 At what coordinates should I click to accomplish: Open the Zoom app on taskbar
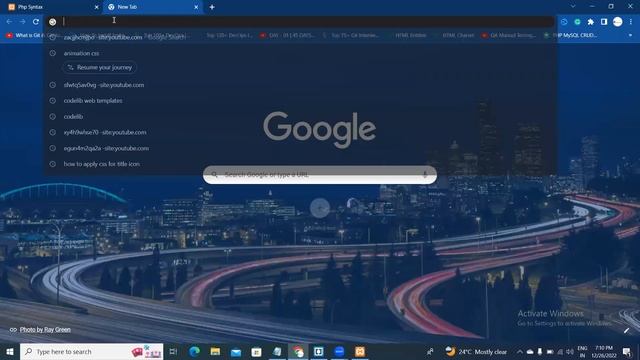point(339,351)
